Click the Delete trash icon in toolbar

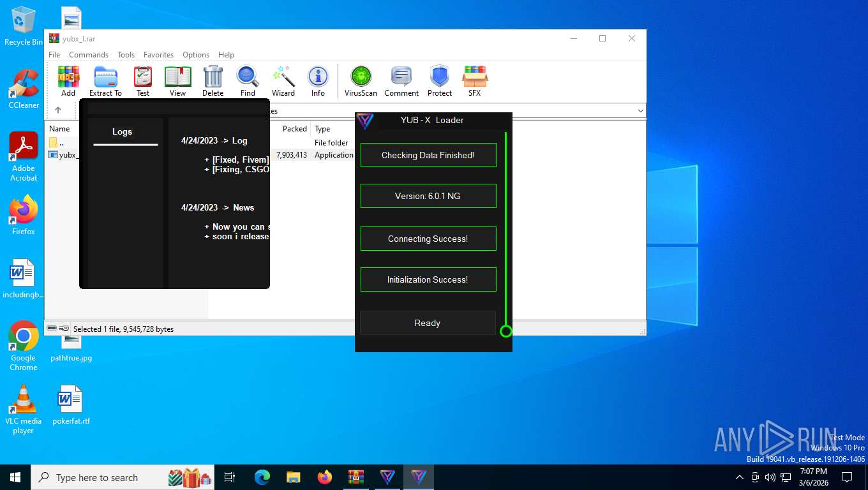coord(213,81)
